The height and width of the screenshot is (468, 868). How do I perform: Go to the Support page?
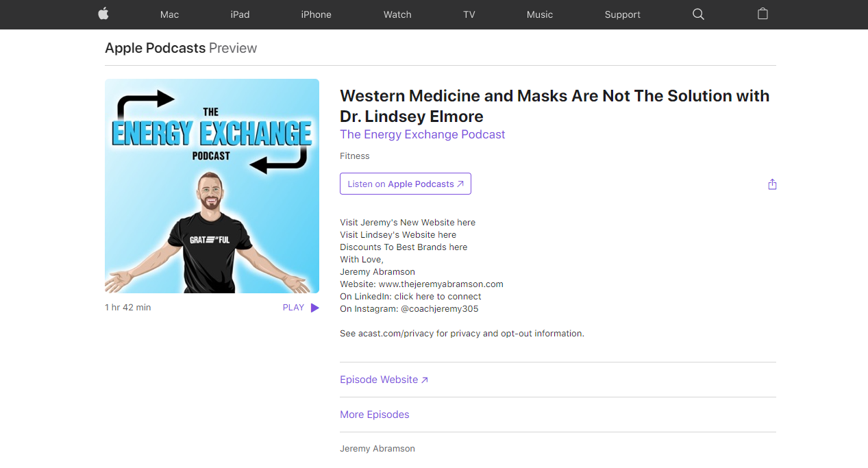(622, 14)
